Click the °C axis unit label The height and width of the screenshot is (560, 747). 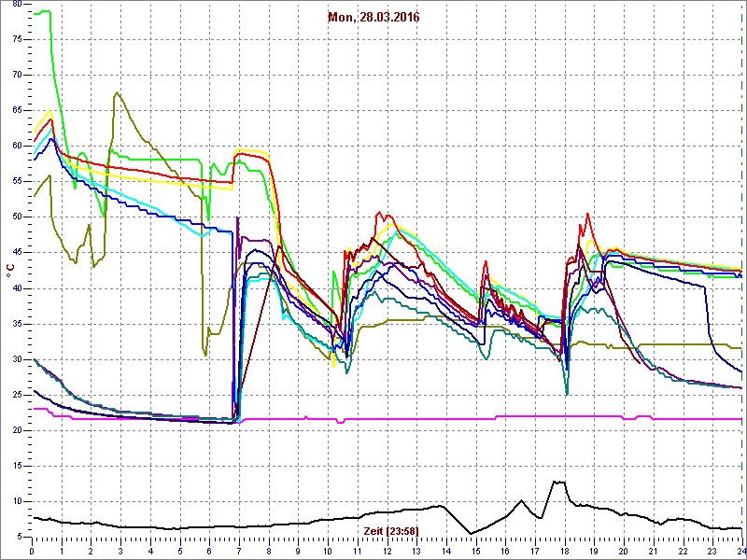(x=9, y=272)
